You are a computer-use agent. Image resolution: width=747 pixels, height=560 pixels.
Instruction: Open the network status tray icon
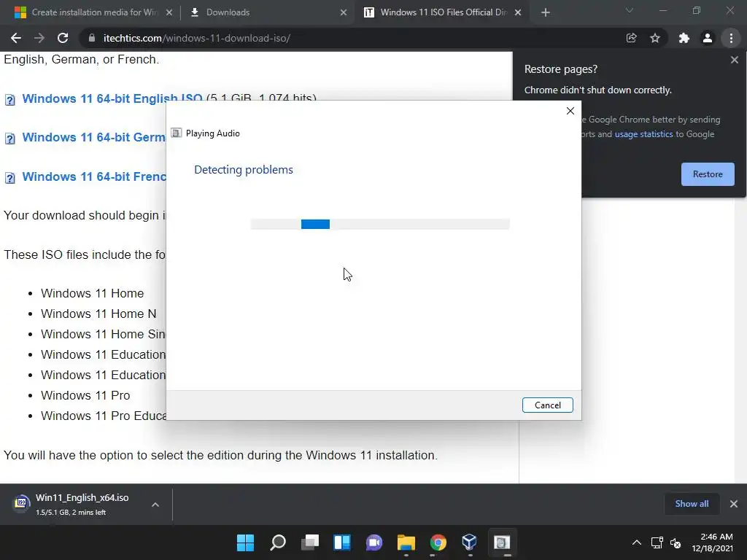coord(657,542)
